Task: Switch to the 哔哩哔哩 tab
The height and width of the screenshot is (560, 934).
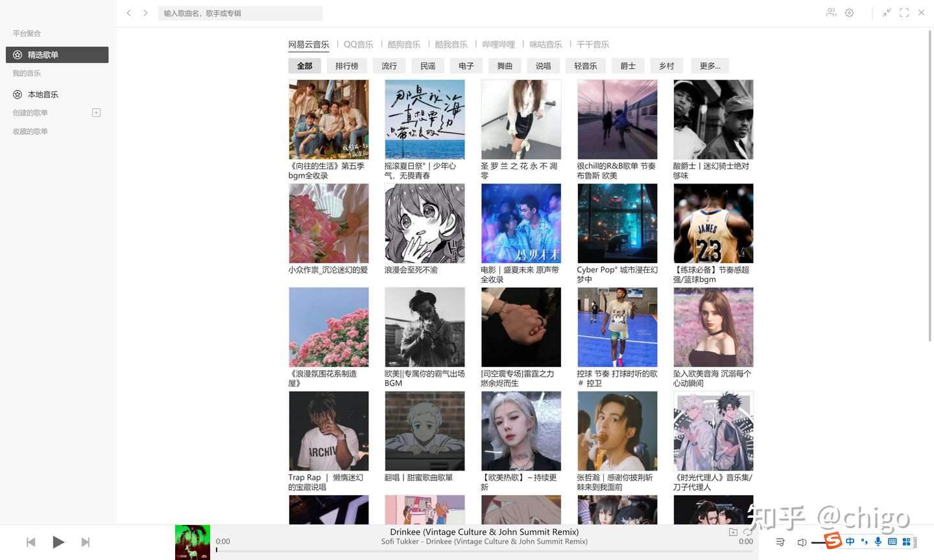Action: tap(498, 45)
